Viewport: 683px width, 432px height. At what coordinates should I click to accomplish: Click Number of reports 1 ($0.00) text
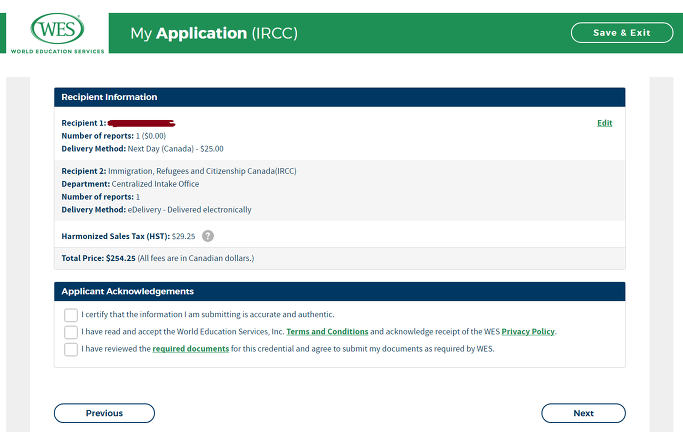(114, 136)
